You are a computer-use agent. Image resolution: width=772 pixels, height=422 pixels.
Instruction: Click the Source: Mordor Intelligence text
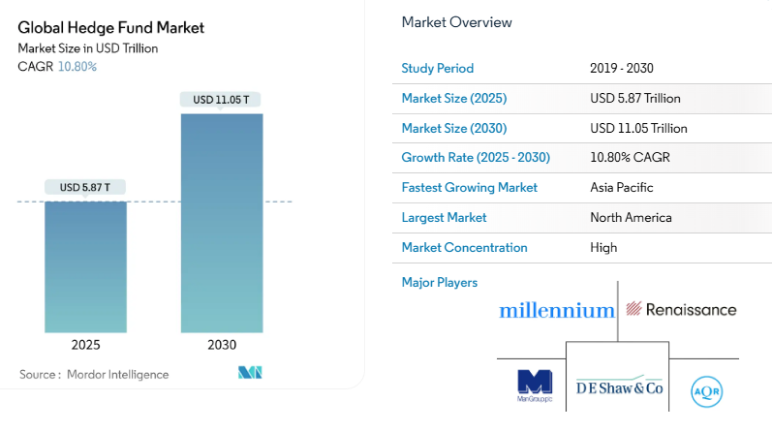94,374
